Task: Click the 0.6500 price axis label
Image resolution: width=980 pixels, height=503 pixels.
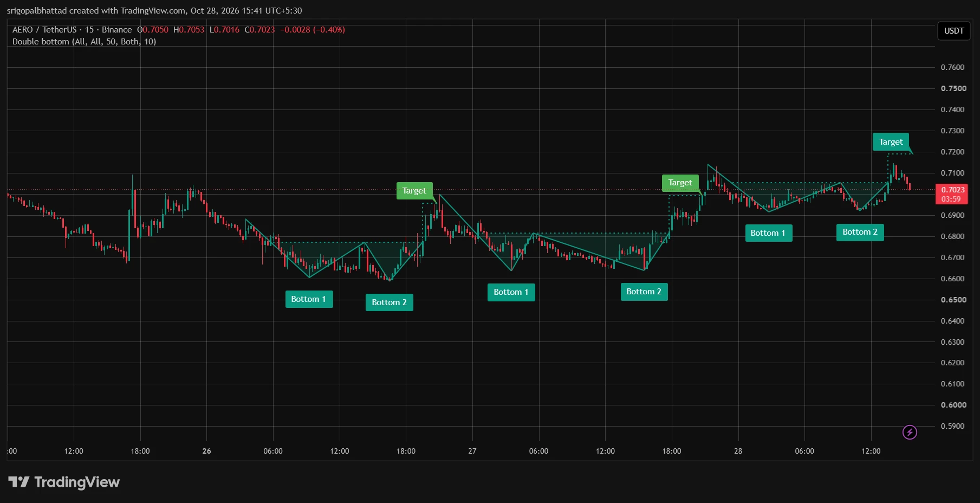Action: [x=953, y=300]
